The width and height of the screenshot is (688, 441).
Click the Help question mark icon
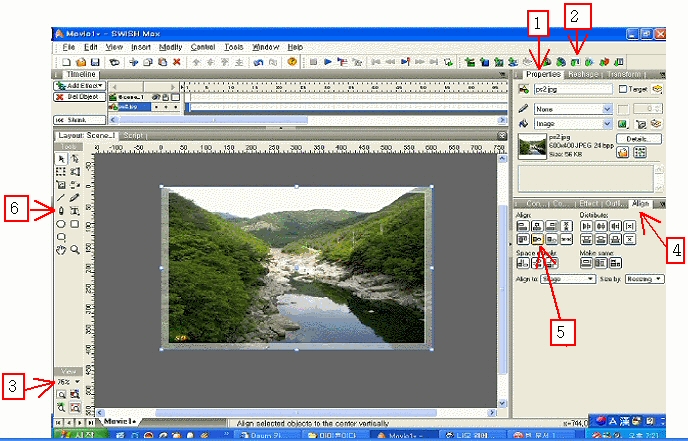tap(292, 62)
